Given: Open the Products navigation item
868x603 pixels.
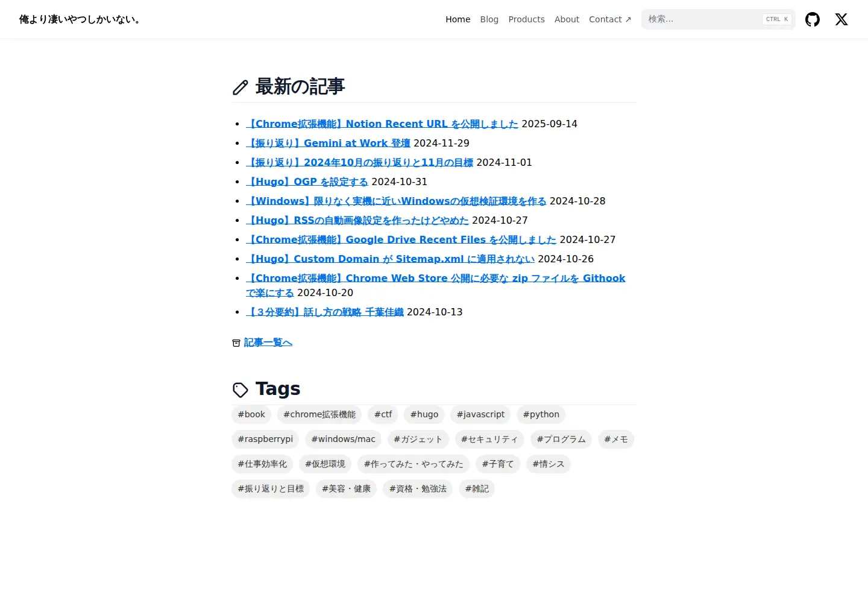Looking at the screenshot, I should 526,19.
